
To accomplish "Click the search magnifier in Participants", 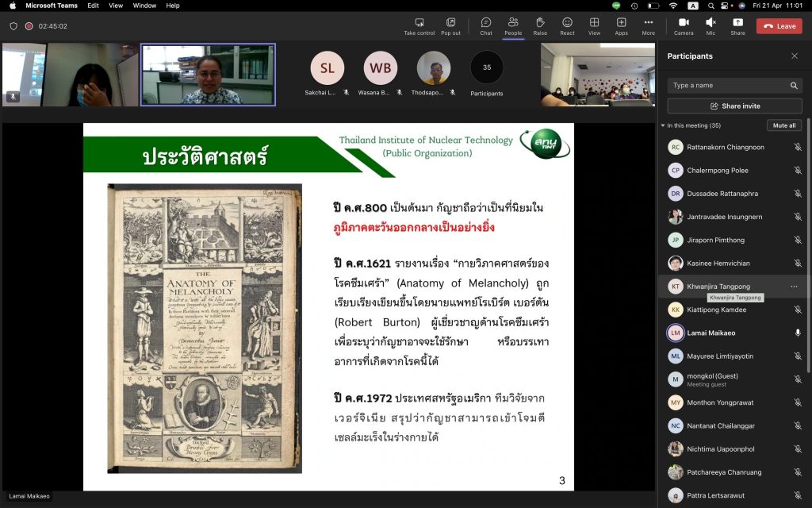I will (794, 86).
